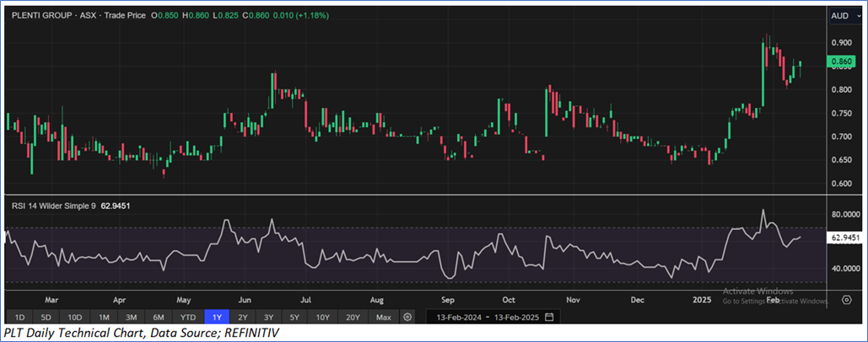Image resolution: width=868 pixels, height=342 pixels.
Task: Switch chart to 2Y range
Action: tap(243, 318)
